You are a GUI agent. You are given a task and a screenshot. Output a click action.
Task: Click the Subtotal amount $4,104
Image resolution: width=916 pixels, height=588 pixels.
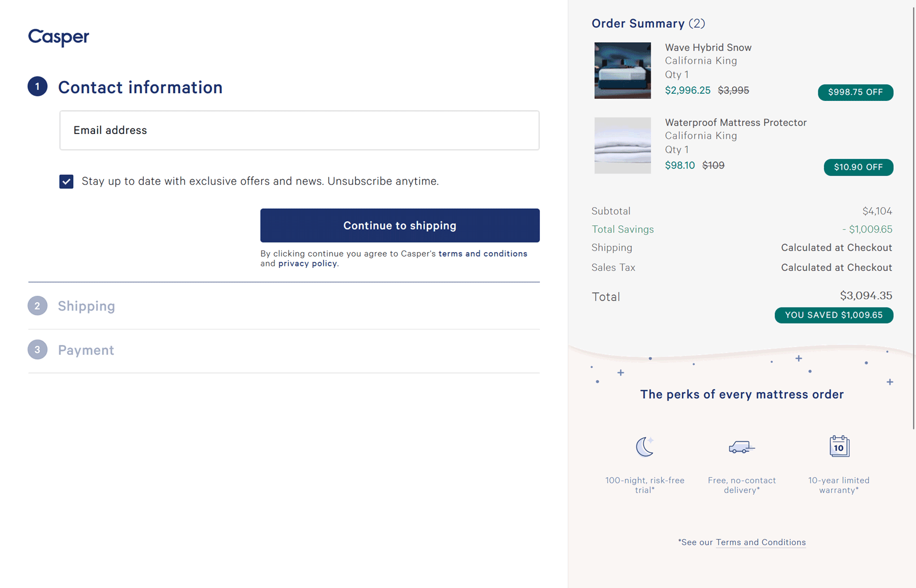coord(877,211)
